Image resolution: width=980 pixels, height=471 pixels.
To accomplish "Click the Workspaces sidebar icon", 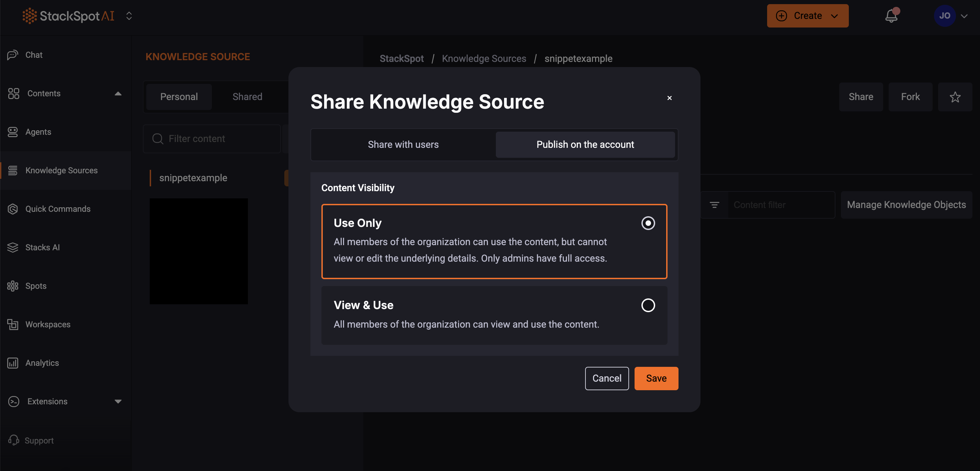I will [13, 324].
